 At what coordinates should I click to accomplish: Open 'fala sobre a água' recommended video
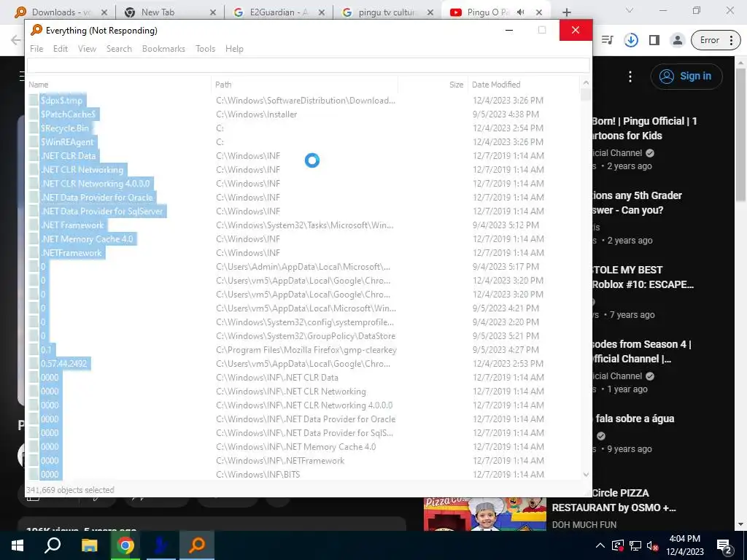tap(635, 419)
